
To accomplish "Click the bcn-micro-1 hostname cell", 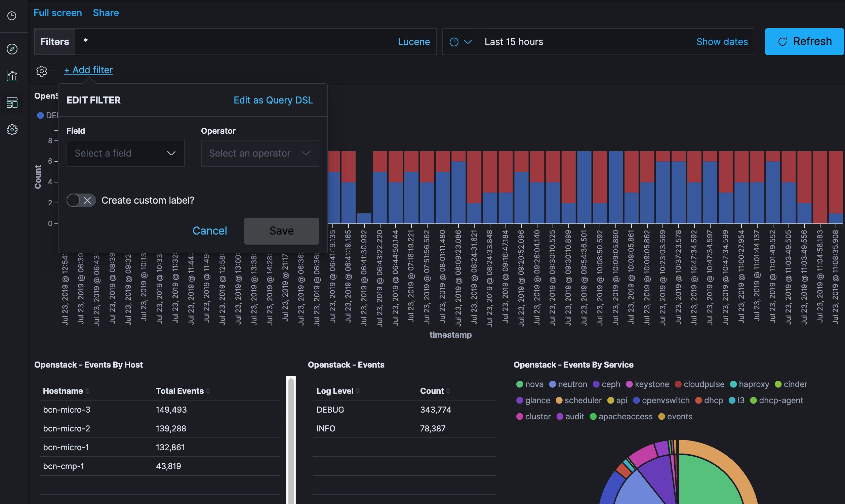I will 66,447.
